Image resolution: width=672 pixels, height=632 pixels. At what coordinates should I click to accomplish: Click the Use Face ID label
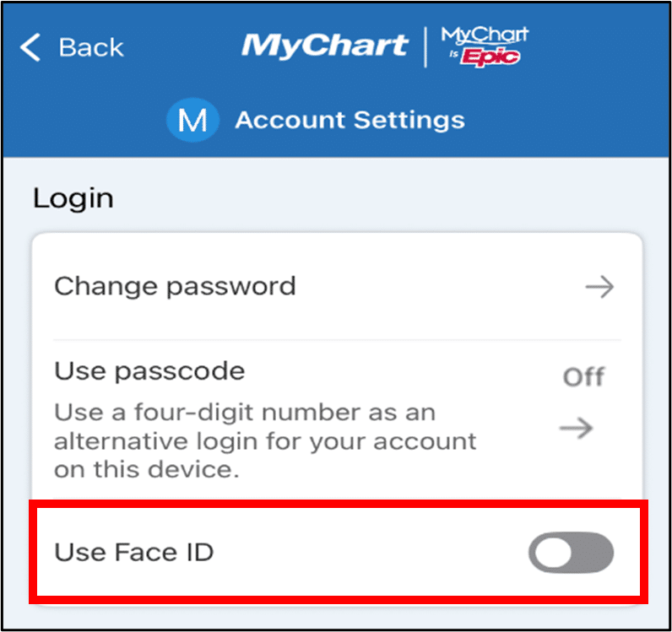pyautogui.click(x=133, y=552)
